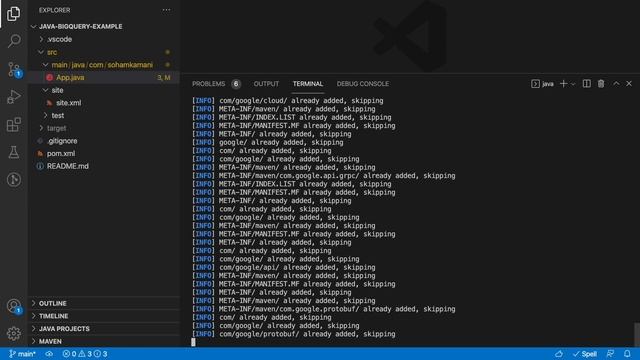
Task: Open errors and warnings status item
Action: tap(85, 354)
